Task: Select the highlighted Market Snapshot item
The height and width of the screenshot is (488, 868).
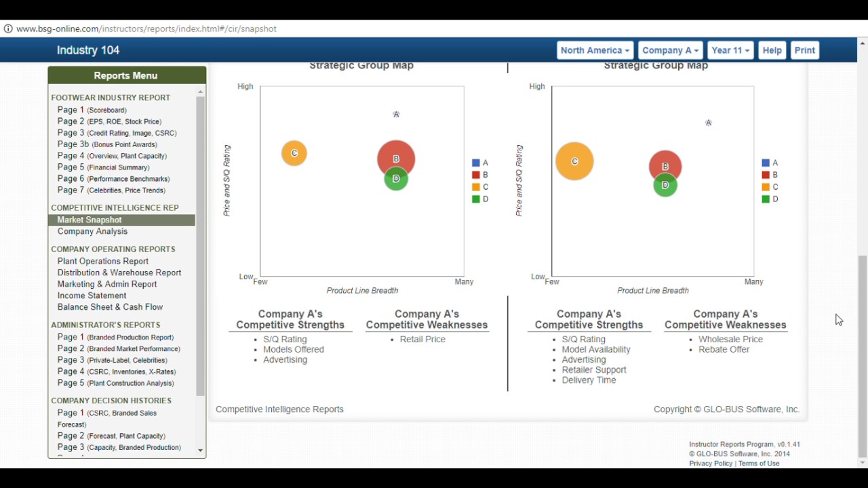Action: point(121,220)
